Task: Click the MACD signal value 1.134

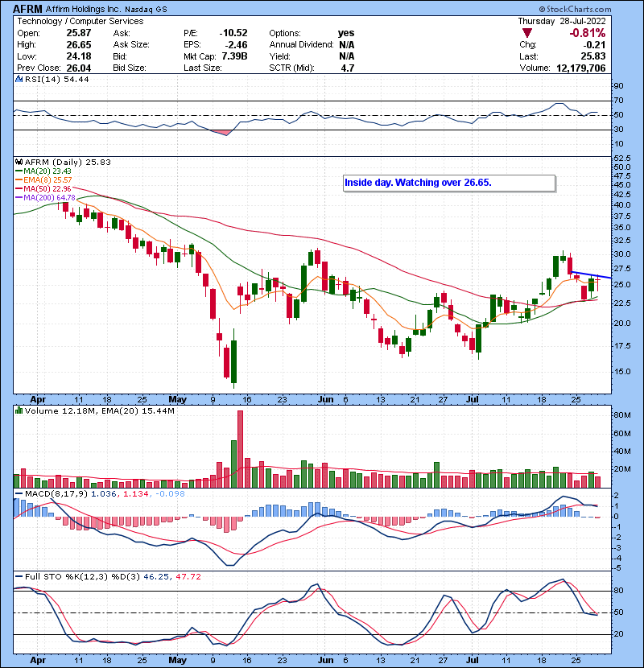Action: (x=136, y=494)
